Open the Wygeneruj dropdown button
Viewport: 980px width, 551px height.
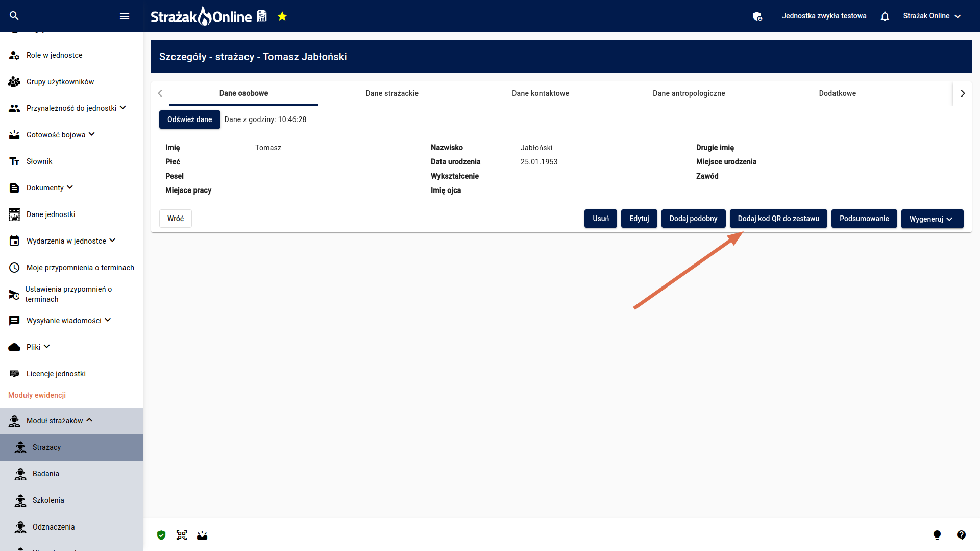tap(932, 219)
